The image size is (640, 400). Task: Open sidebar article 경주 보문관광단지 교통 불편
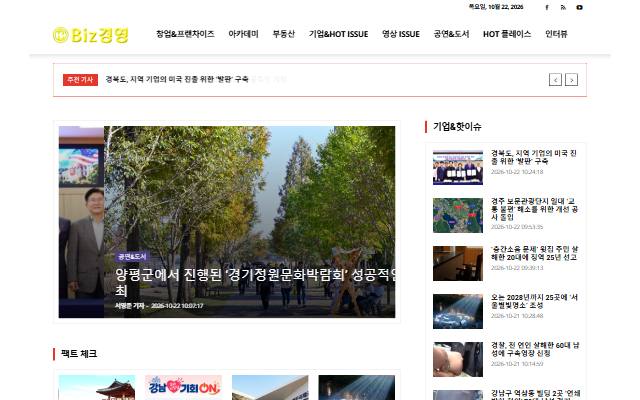point(534,209)
